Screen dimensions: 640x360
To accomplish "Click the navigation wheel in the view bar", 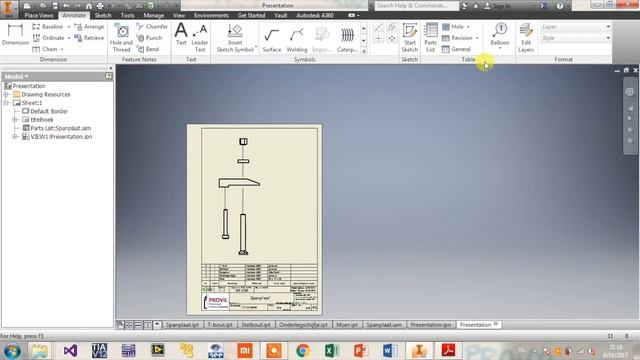I will pos(629,91).
